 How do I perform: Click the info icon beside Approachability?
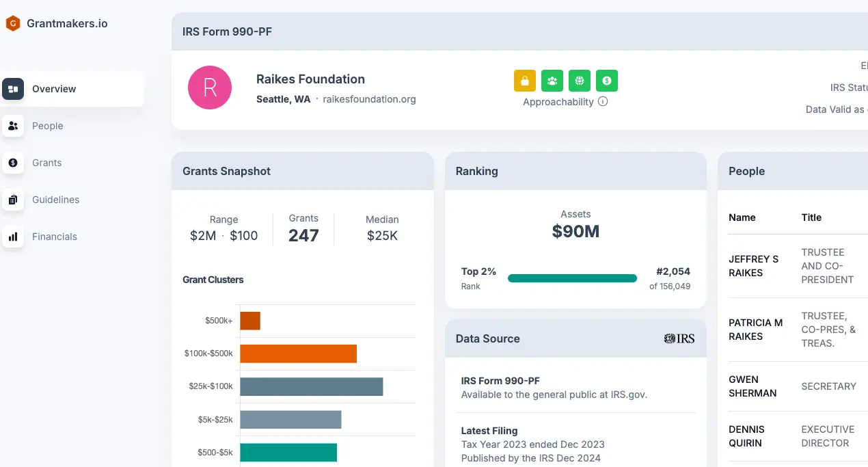(x=603, y=102)
